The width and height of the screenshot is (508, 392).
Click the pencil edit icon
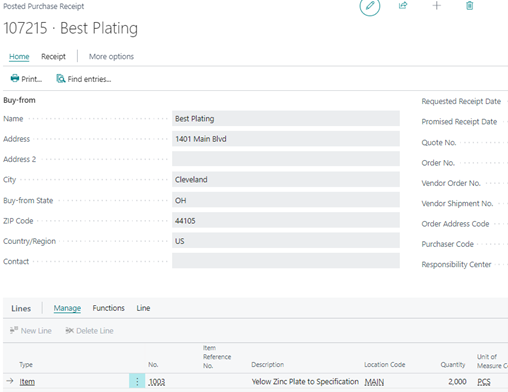tap(370, 6)
